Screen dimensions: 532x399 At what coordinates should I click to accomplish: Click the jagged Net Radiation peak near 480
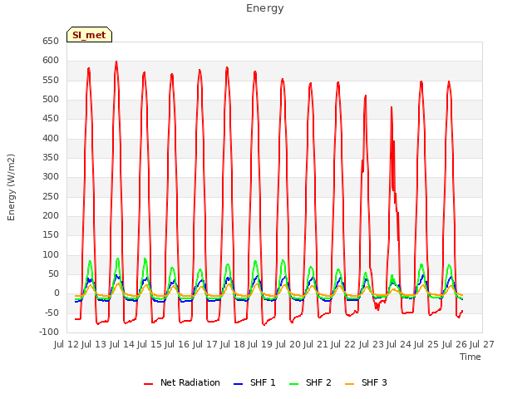pyautogui.click(x=392, y=108)
